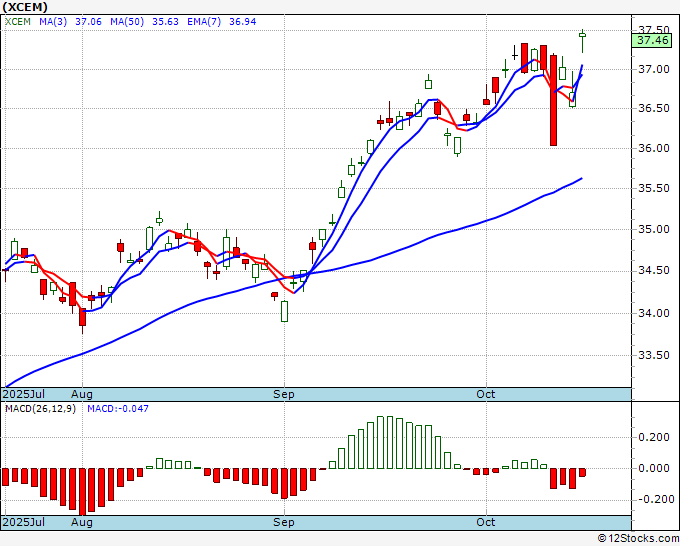Click the 34.00 price axis label
680x546 pixels.
click(x=654, y=313)
